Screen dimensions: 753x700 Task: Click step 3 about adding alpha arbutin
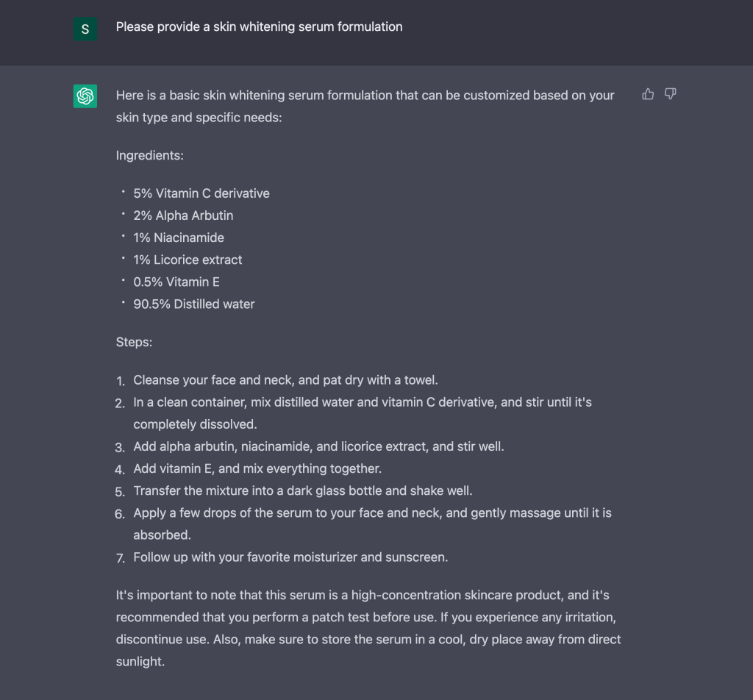pos(318,446)
